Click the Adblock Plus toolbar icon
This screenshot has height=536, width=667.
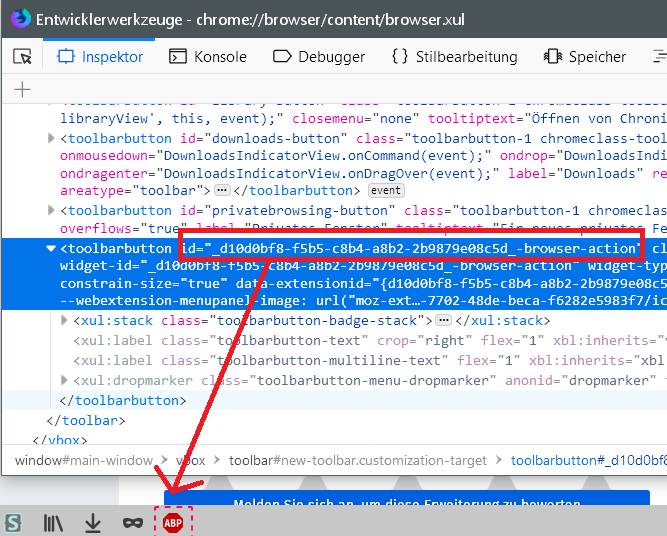(172, 521)
